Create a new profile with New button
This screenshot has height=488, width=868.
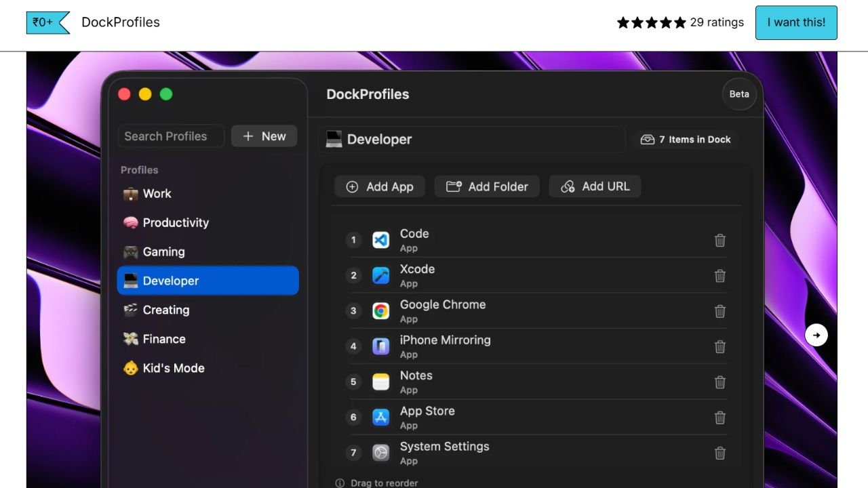click(x=264, y=136)
